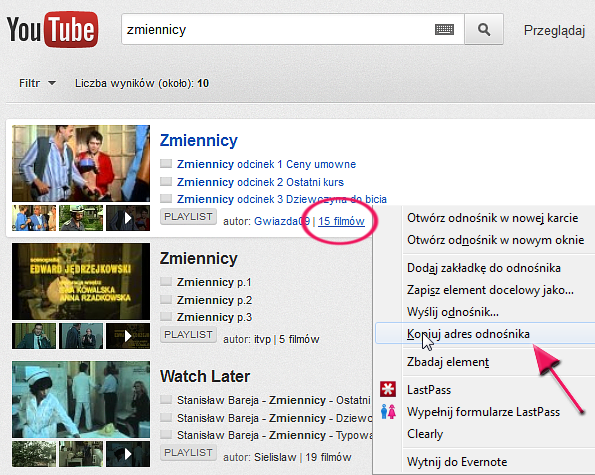Open Stanisław Bareja - Zmiennicy - Dziewc video
The height and width of the screenshot is (475, 595).
[x=274, y=418]
